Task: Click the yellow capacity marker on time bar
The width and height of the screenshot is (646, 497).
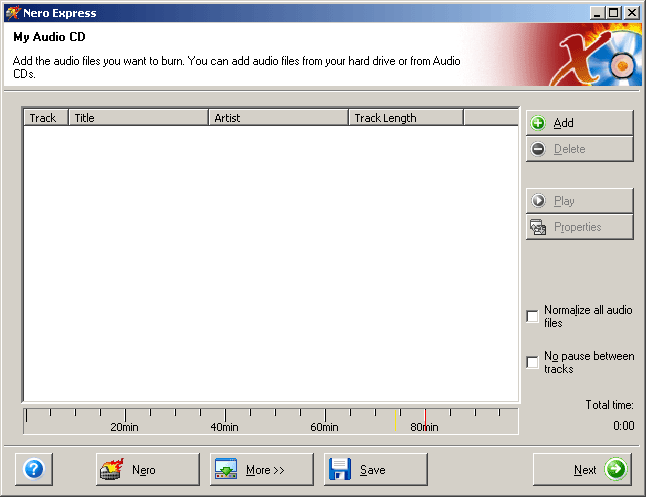Action: pyautogui.click(x=395, y=420)
